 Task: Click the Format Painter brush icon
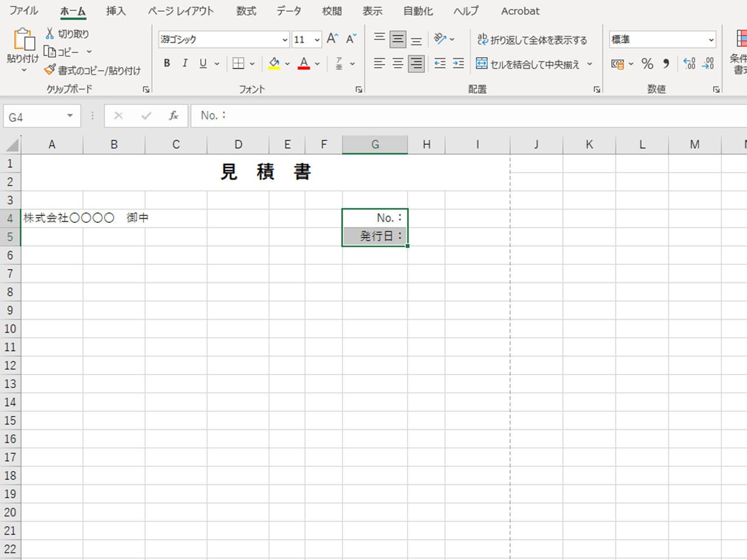pyautogui.click(x=50, y=70)
